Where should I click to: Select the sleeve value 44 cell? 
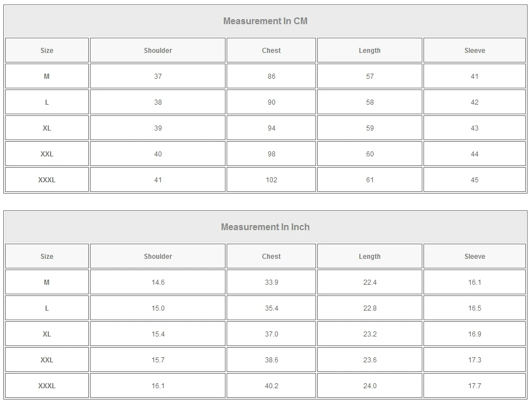(x=475, y=154)
